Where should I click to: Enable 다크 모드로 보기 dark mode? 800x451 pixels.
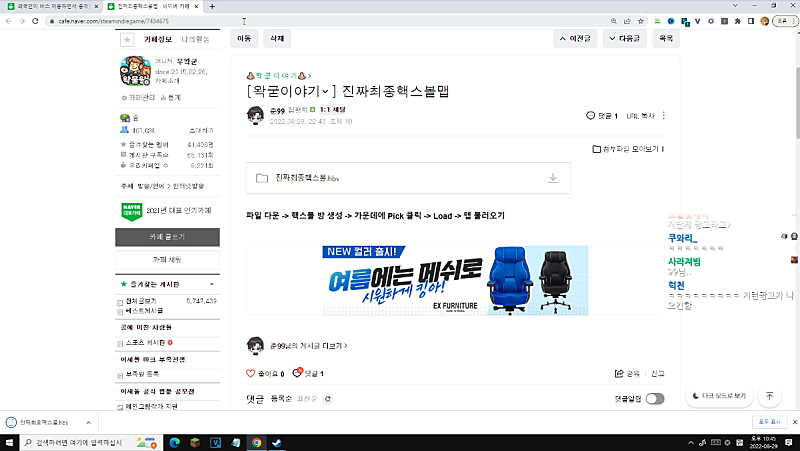720,396
